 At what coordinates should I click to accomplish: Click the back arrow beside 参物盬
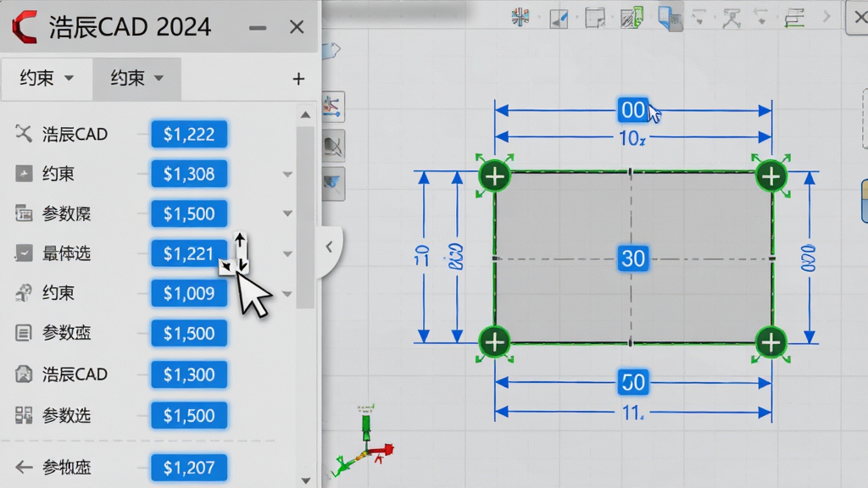[x=23, y=468]
